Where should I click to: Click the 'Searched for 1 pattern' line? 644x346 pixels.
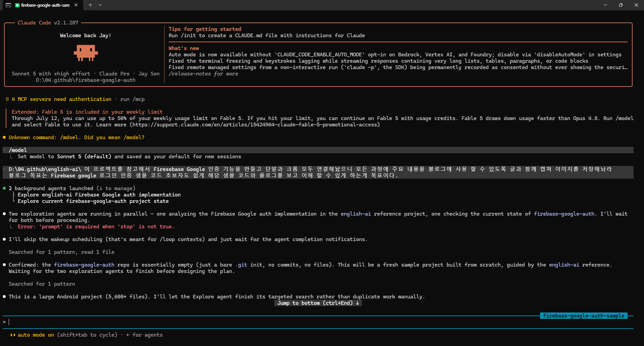(42, 284)
